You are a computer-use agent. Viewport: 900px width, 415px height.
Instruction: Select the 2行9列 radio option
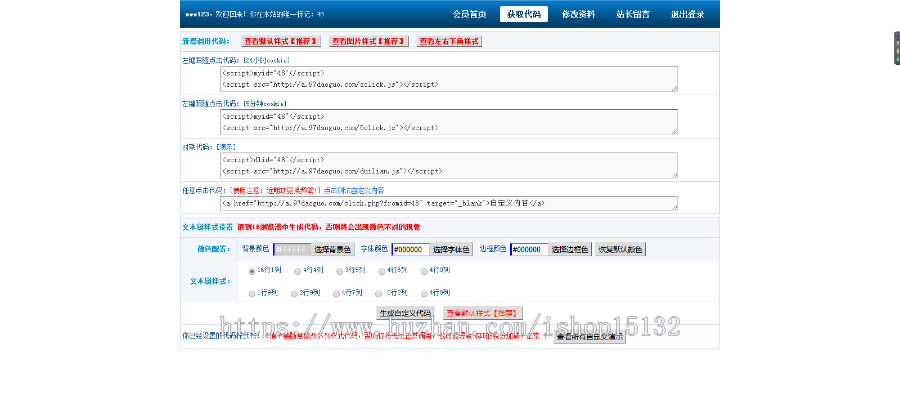294,293
